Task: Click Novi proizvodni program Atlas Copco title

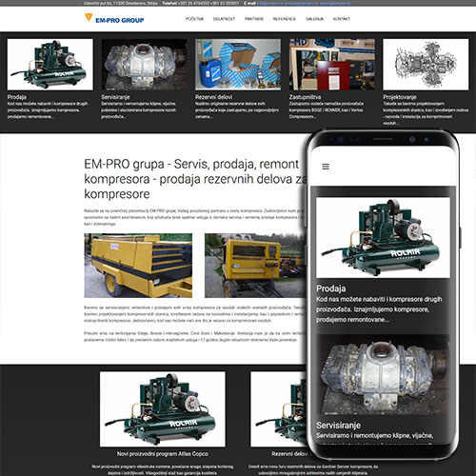Action: pos(163,454)
